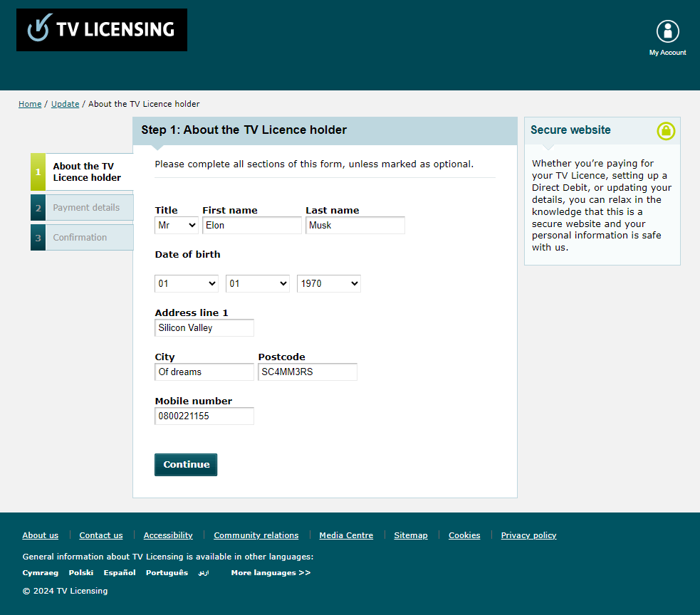The image size is (700, 615).
Task: Open the Title dropdown
Action: coord(177,226)
